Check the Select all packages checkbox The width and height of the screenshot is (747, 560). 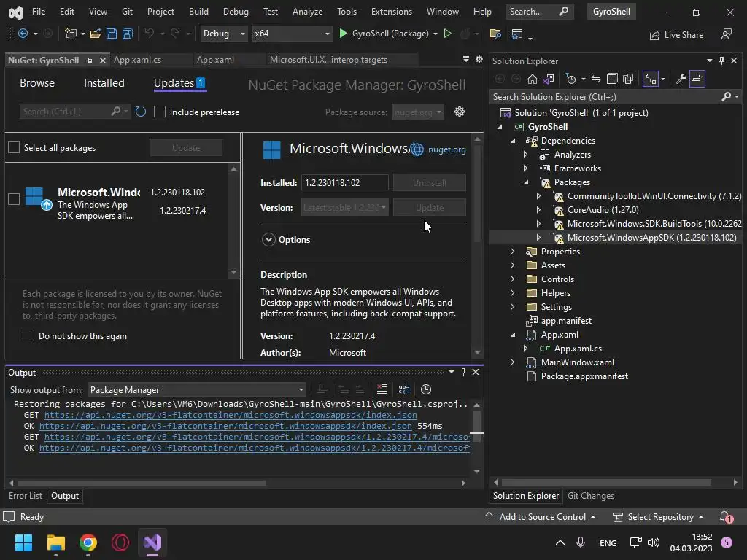pos(14,147)
